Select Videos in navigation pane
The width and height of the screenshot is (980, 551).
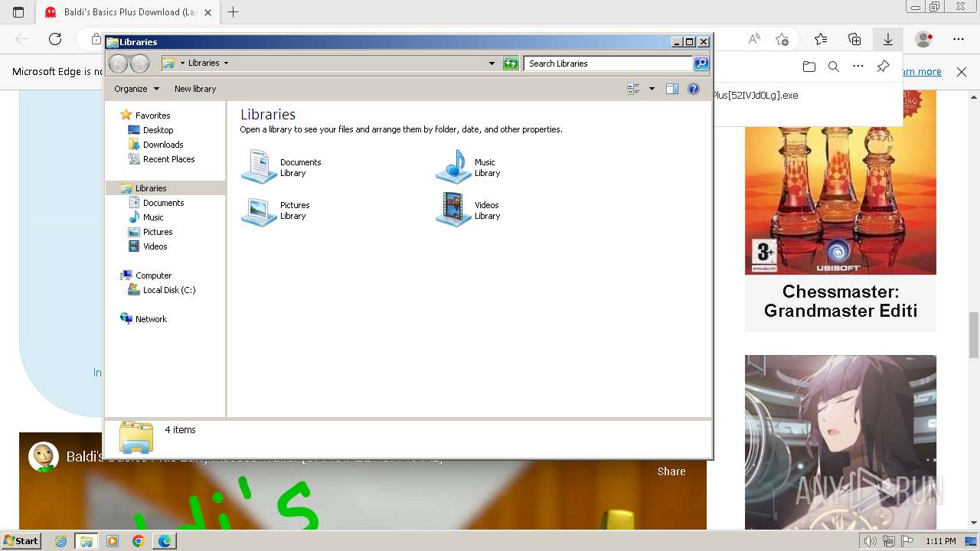(x=155, y=246)
